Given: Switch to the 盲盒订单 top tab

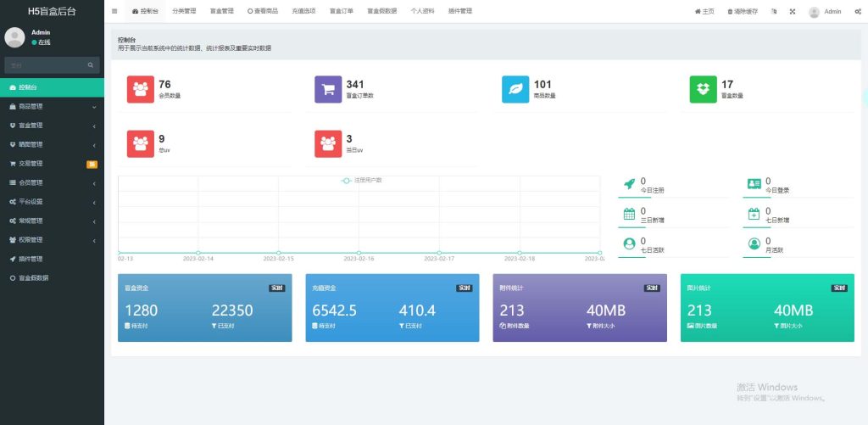Looking at the screenshot, I should click(x=342, y=11).
